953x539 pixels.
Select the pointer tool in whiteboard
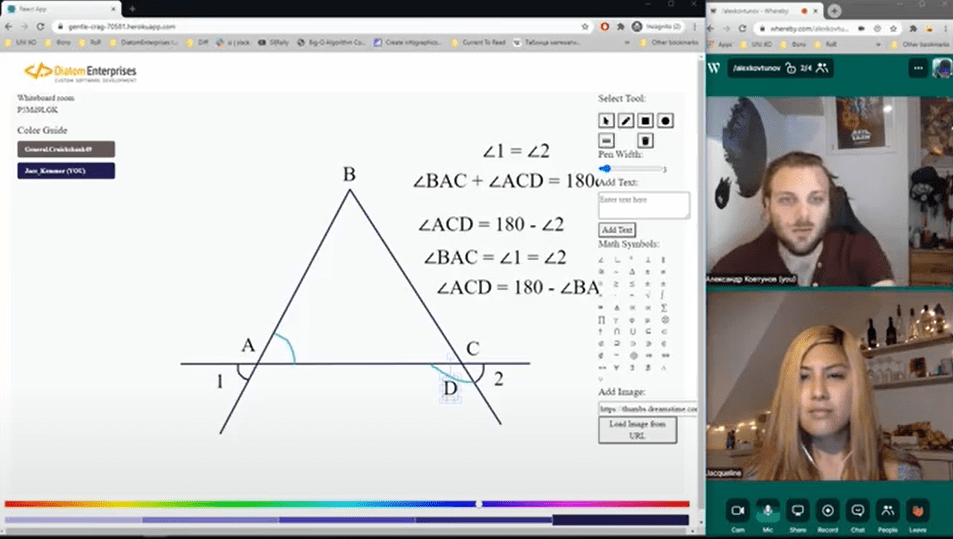606,120
